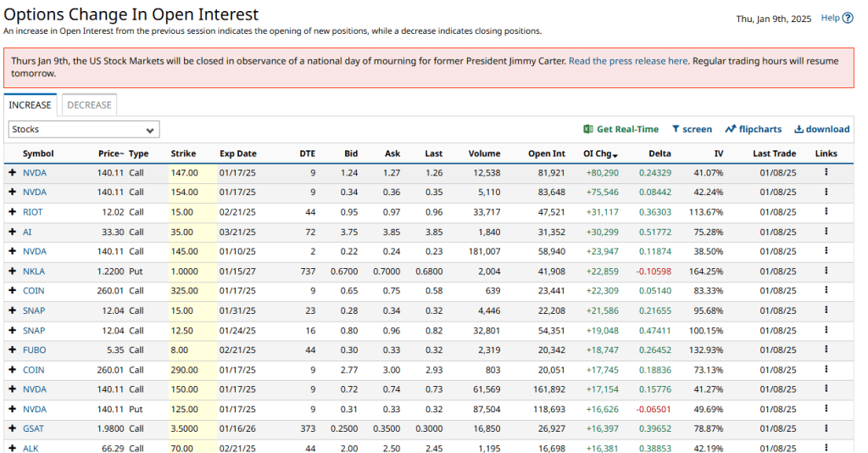Click the -0.10598 delta value
Screen dimensions: 868x453
pyautogui.click(x=654, y=271)
